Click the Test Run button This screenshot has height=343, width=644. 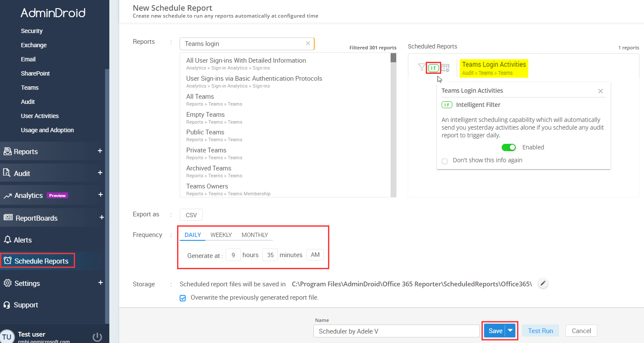[540, 331]
